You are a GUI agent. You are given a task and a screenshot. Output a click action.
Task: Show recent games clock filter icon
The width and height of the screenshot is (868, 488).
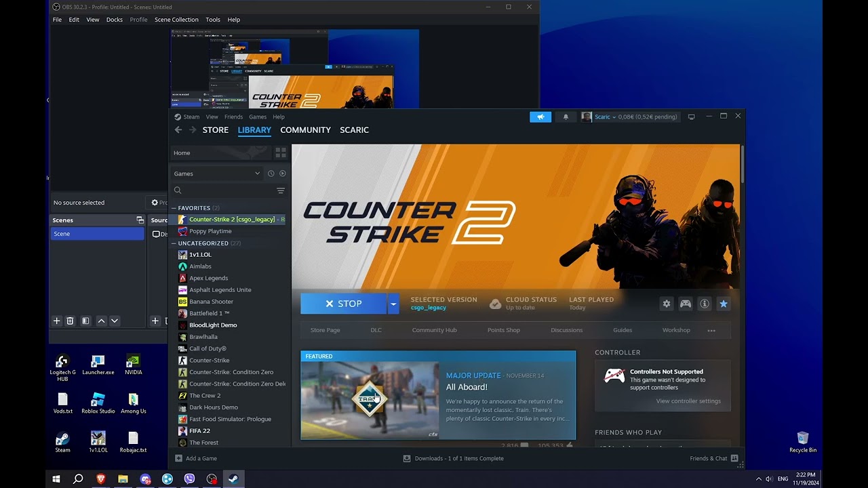(x=271, y=174)
